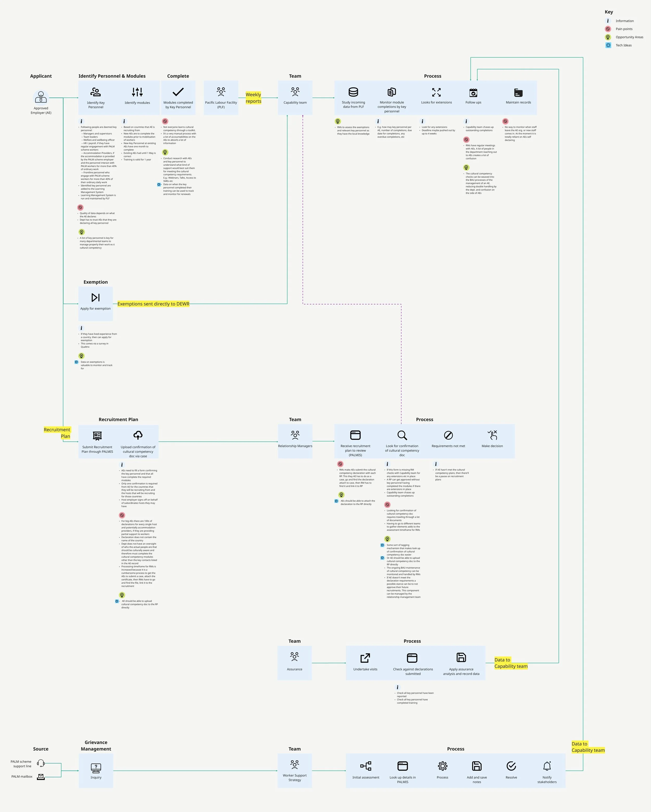Click the Upload confirmation cloud icon
The height and width of the screenshot is (812, 651).
[138, 435]
